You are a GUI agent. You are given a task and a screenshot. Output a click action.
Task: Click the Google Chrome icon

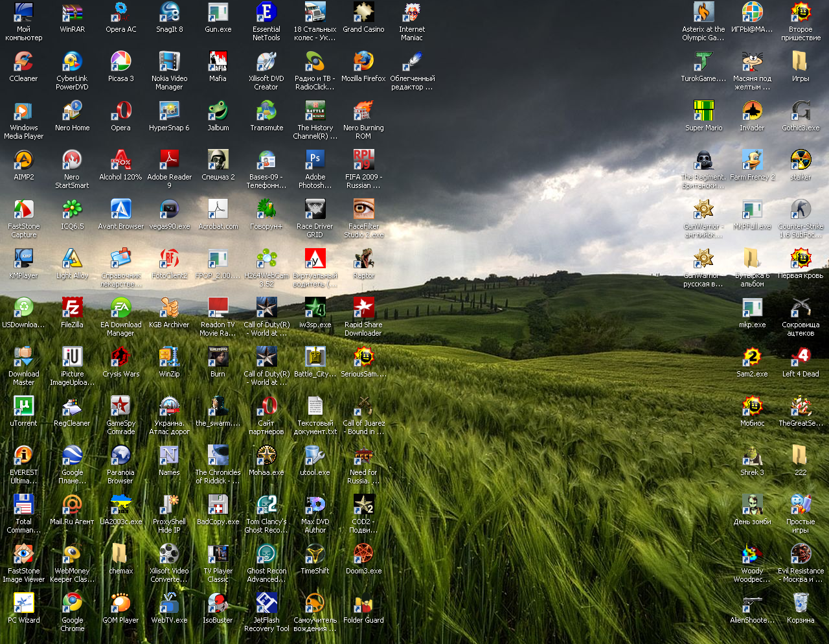72,604
